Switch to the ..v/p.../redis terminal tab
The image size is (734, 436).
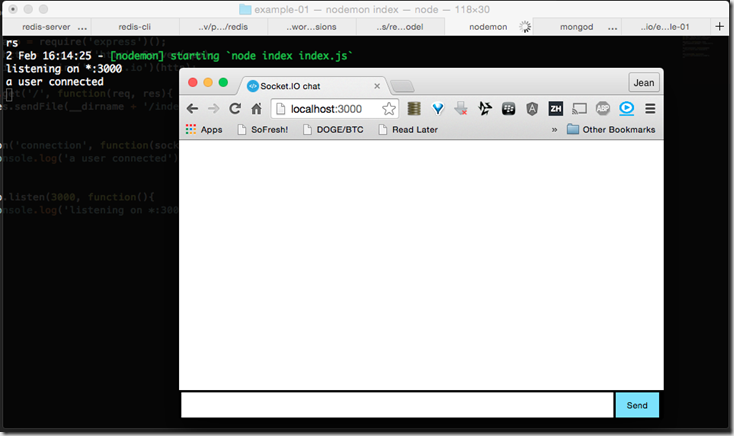click(x=223, y=27)
